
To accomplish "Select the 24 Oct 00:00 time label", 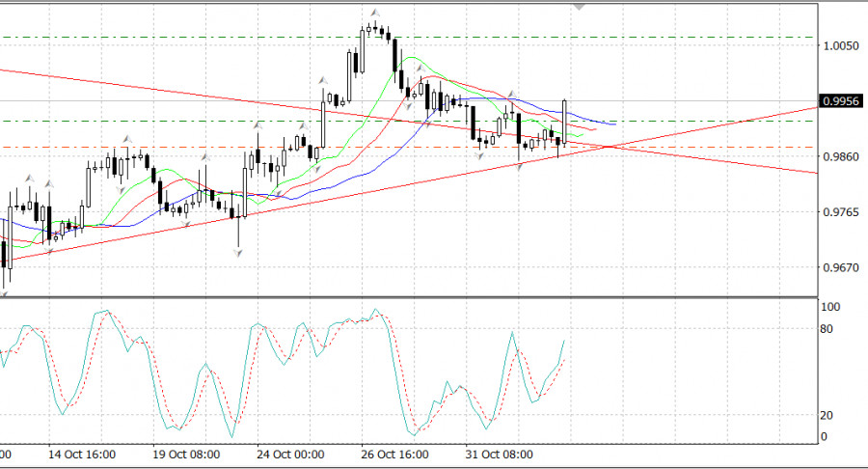I will click(x=290, y=454).
